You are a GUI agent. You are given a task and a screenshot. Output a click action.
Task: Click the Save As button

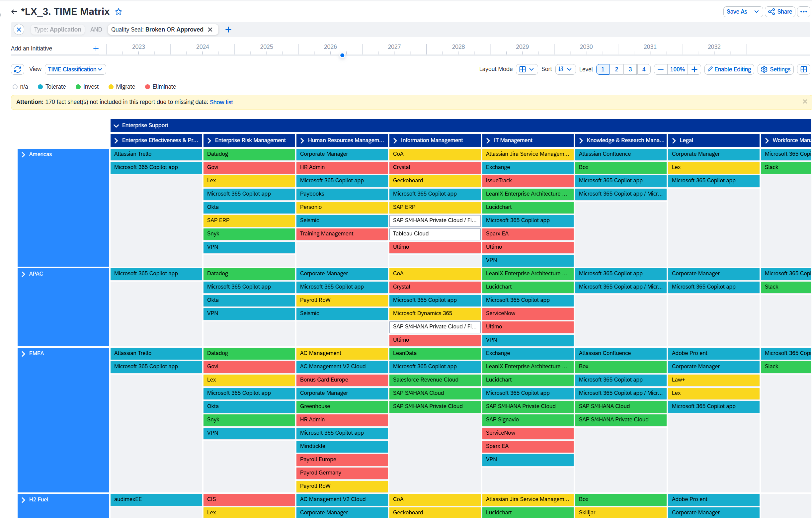pos(737,12)
